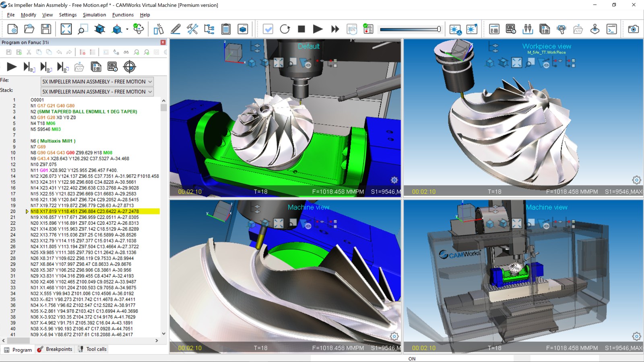Switch to the wireframe box view icon in the main toolbar
Screen dimensions: 644x362
pos(99,29)
